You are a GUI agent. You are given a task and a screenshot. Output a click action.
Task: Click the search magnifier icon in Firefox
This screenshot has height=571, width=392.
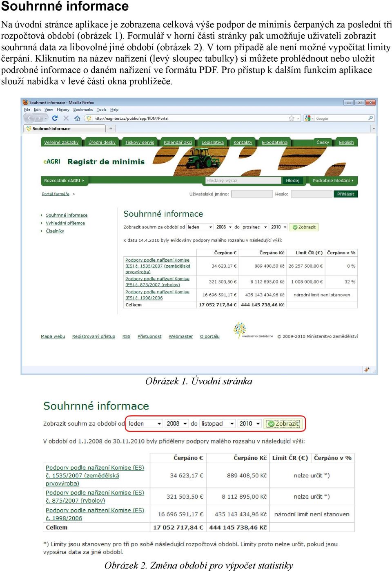pyautogui.click(x=370, y=118)
